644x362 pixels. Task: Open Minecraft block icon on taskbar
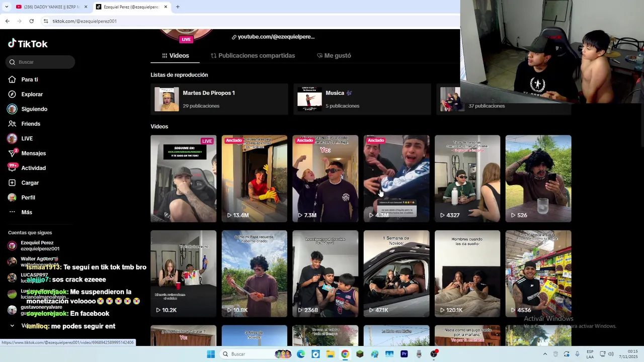click(360, 354)
